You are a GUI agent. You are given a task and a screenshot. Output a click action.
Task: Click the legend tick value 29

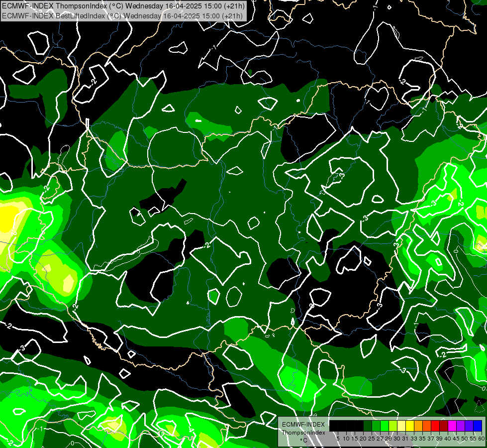(389, 439)
